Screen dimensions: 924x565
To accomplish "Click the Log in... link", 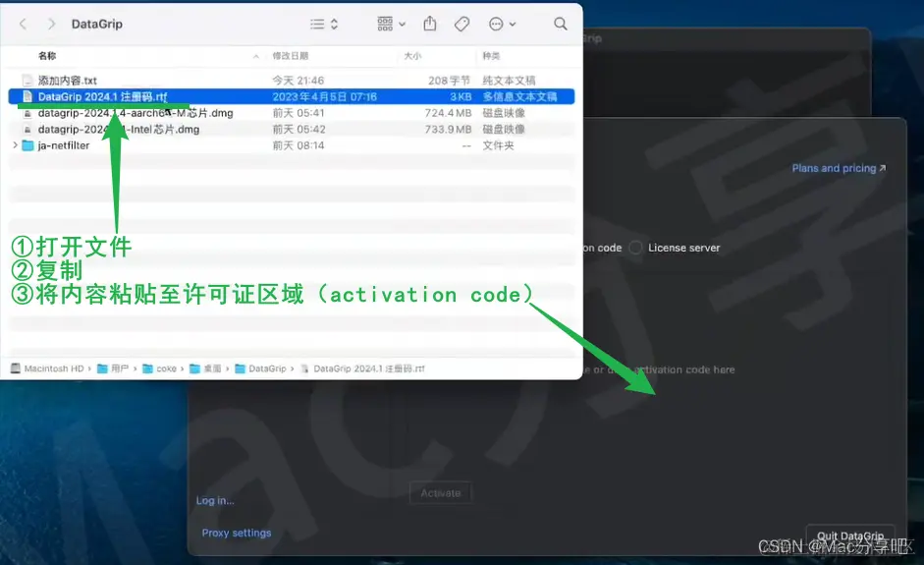I will [215, 500].
